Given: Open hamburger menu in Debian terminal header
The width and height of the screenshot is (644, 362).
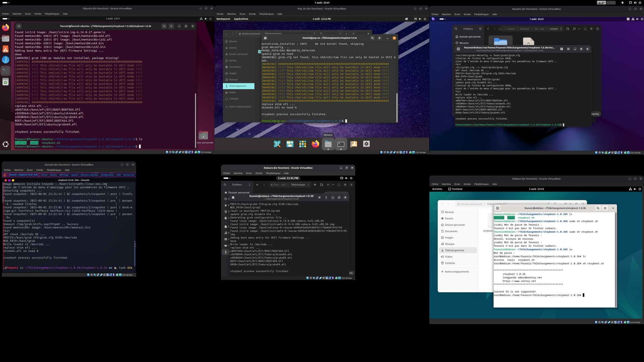Looking at the screenshot, I should (605, 208).
